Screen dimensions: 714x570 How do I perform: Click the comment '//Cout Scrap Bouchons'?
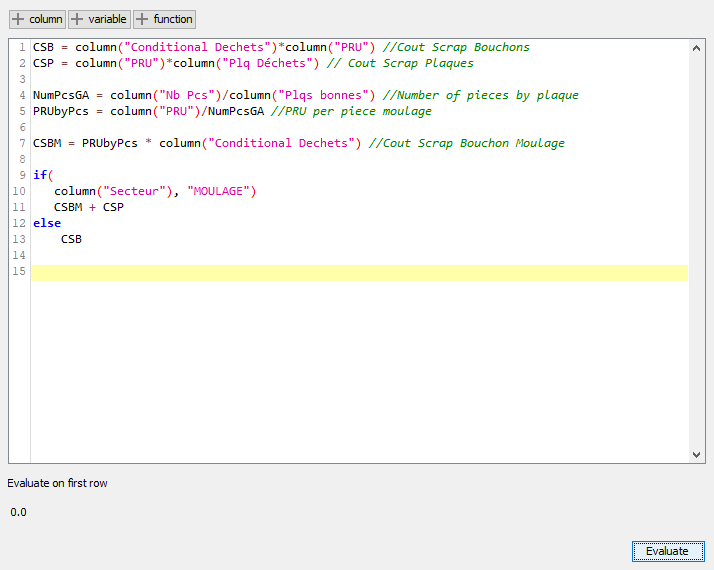coord(456,47)
